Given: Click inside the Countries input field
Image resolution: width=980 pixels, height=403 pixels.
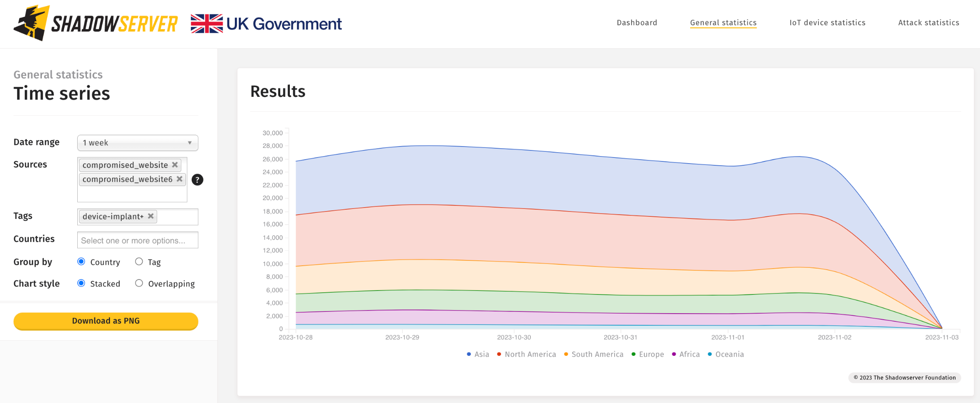Looking at the screenshot, I should [x=138, y=240].
